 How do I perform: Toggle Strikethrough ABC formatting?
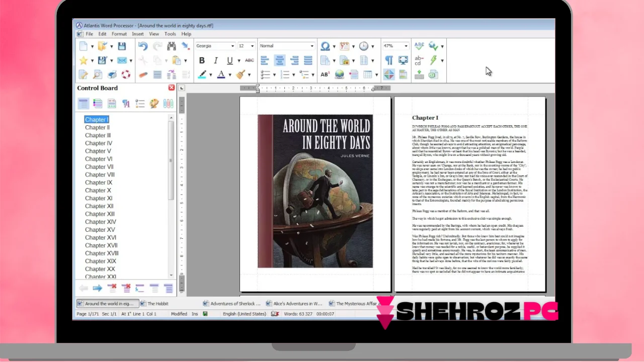click(x=249, y=60)
